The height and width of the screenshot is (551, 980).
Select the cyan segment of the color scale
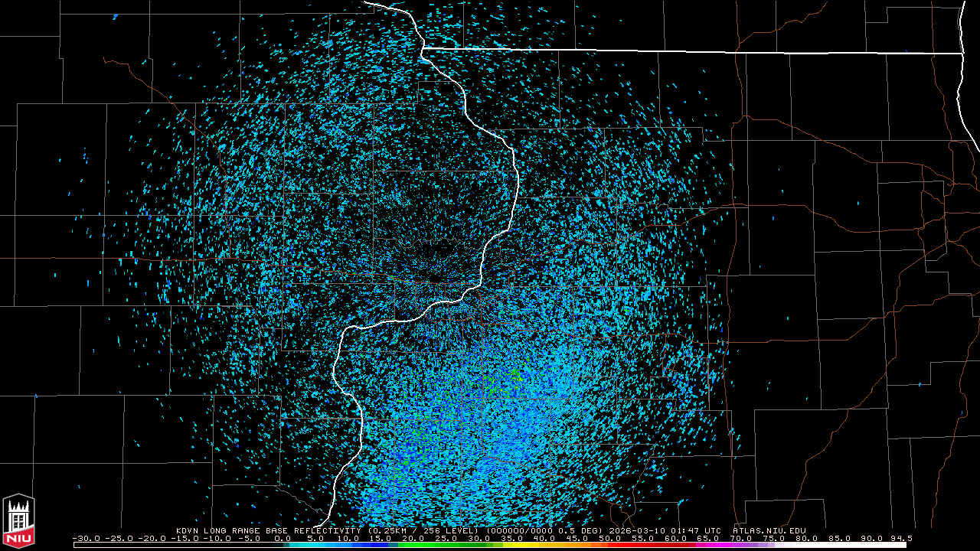[322, 545]
